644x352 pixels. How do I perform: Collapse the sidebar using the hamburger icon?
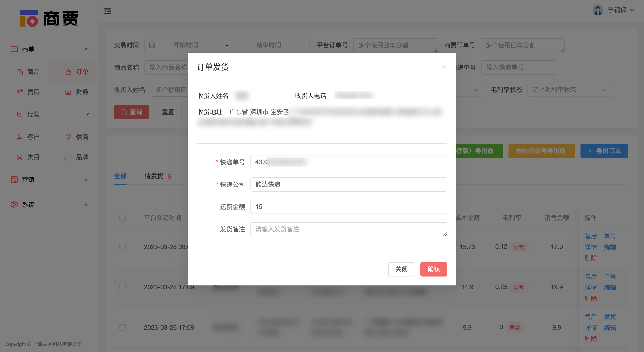(x=108, y=11)
